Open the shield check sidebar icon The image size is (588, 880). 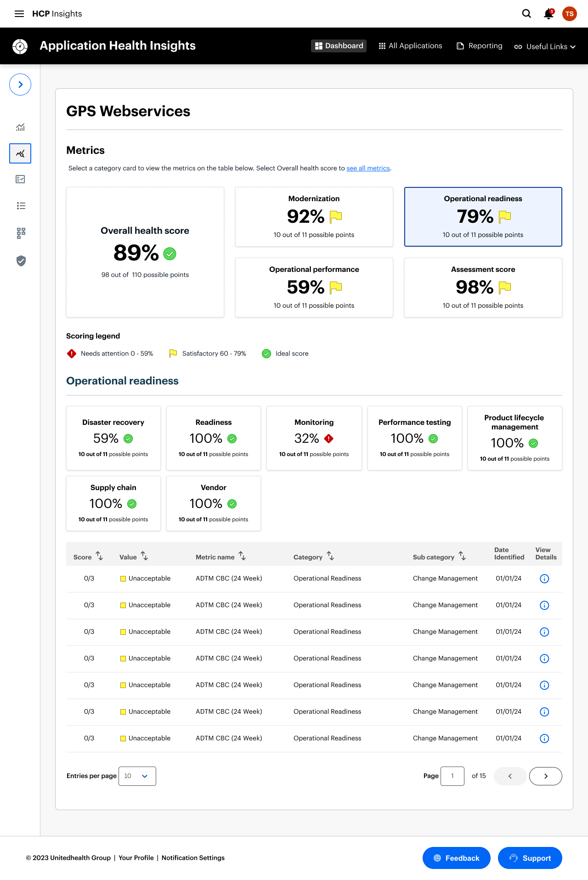click(x=21, y=261)
